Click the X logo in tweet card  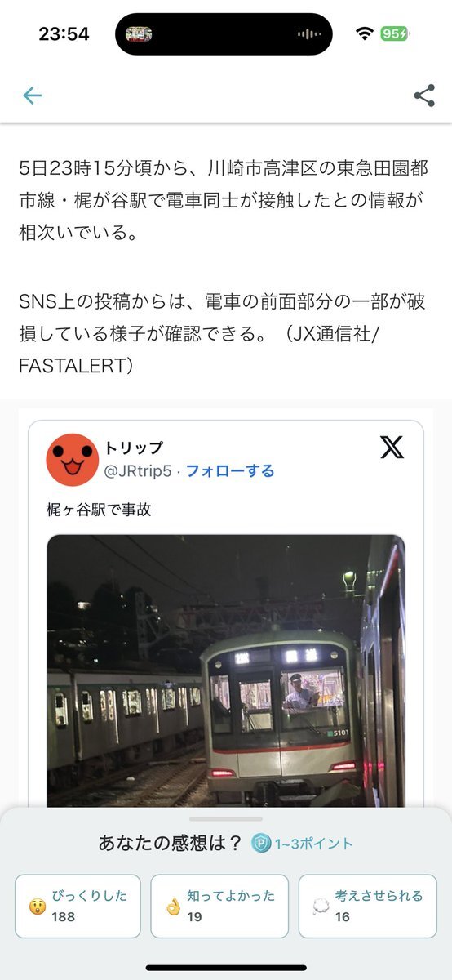tap(392, 447)
